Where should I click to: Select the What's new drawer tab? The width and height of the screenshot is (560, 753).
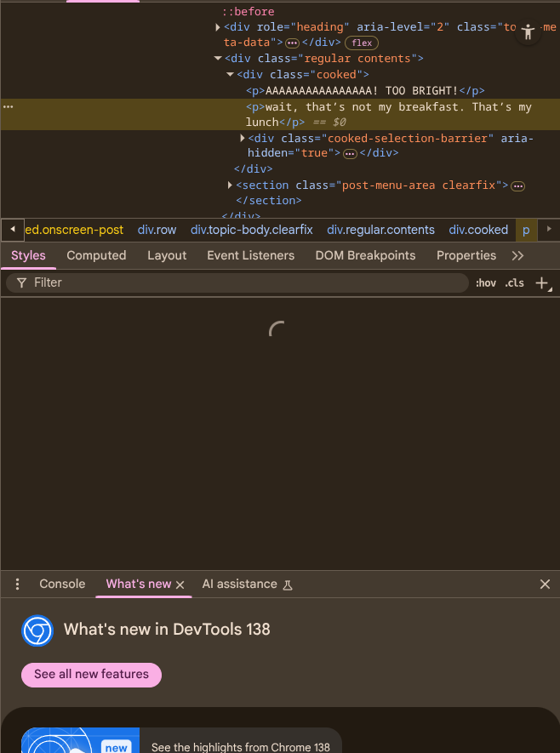139,584
